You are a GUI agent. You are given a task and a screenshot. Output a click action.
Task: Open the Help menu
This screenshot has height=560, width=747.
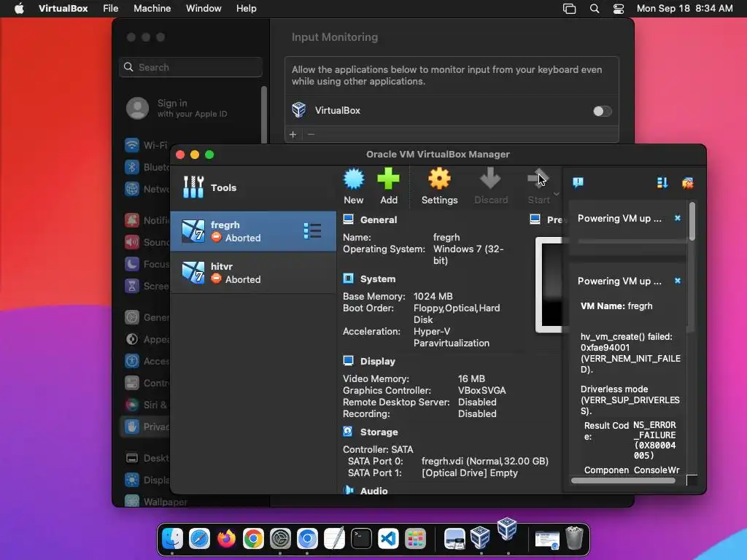click(x=247, y=9)
